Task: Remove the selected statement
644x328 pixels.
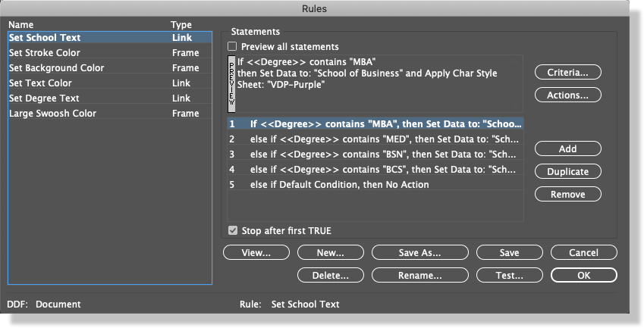Action: tap(567, 195)
